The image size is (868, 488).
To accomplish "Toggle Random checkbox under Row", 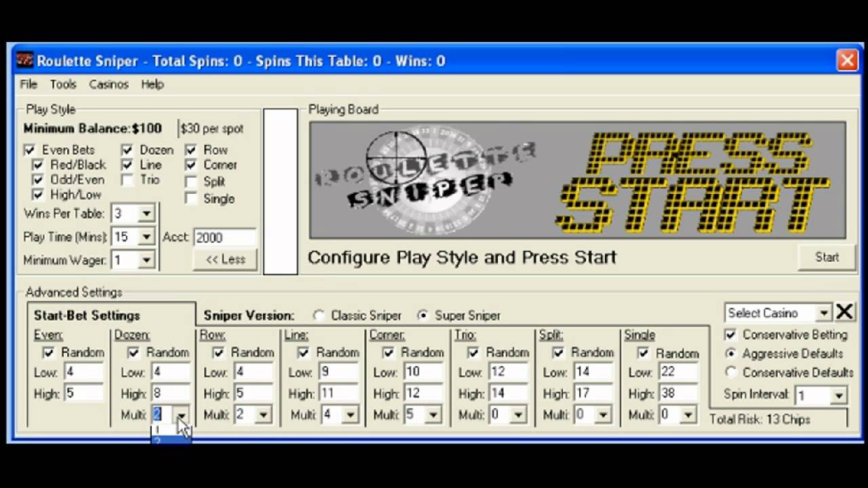I will pyautogui.click(x=218, y=352).
